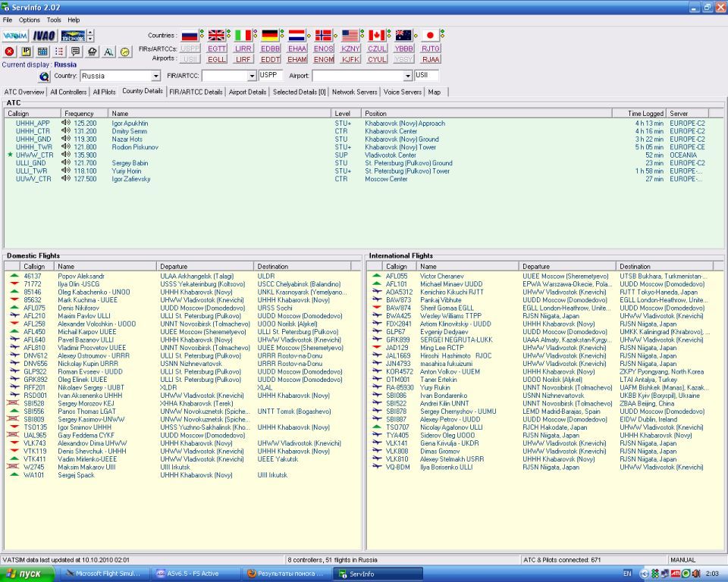Click the red stop/cancel toolbar icon
Image resolution: width=728 pixels, height=582 pixels.
[x=9, y=52]
